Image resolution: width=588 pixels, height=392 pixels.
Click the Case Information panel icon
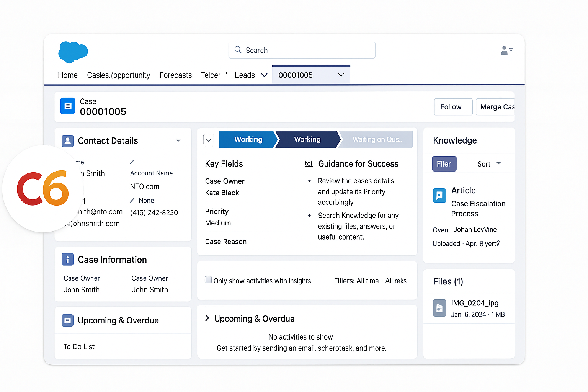68,260
